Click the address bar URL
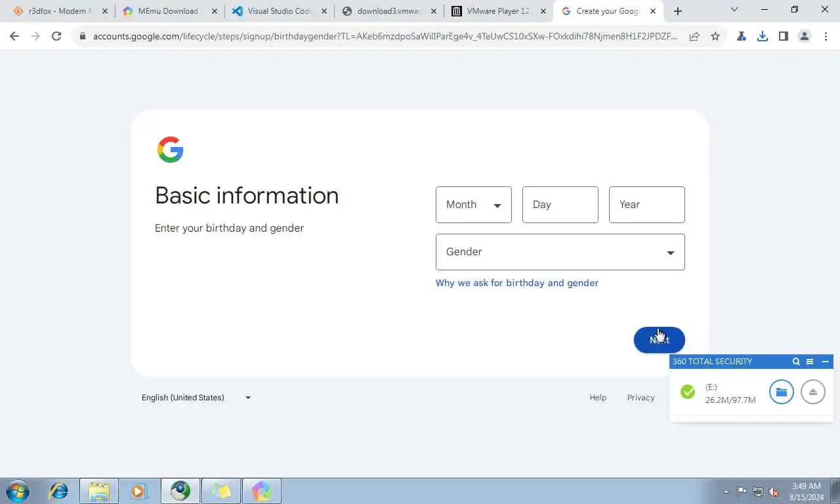This screenshot has height=504, width=840. (x=385, y=37)
